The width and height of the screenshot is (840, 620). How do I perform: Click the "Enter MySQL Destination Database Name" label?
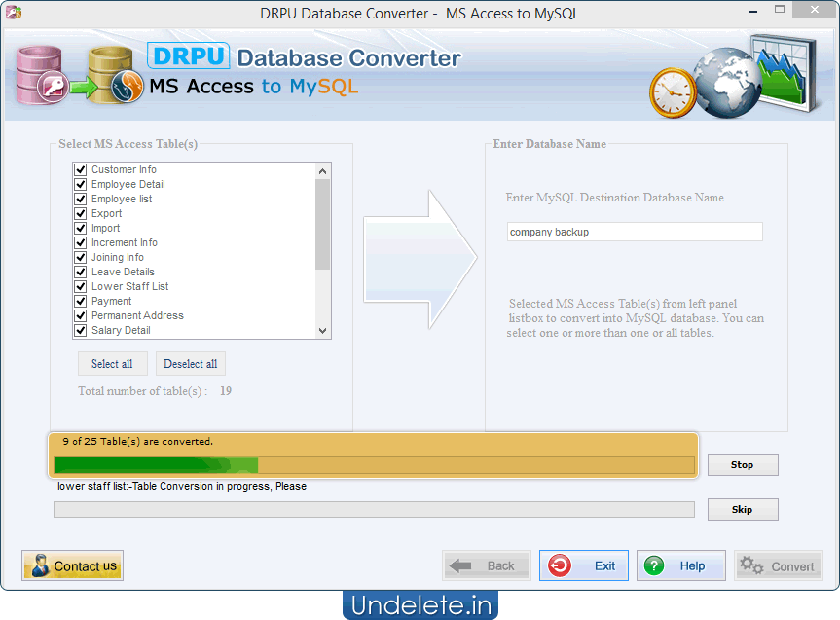[614, 198]
